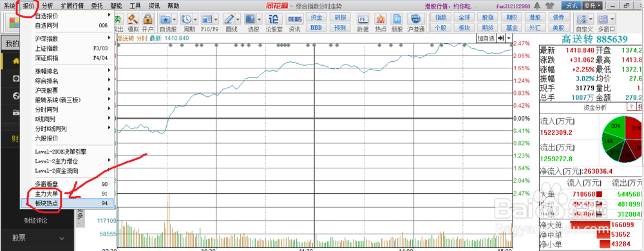Open the 开户 account padlock icon
The image size is (644, 251).
click(147, 22)
